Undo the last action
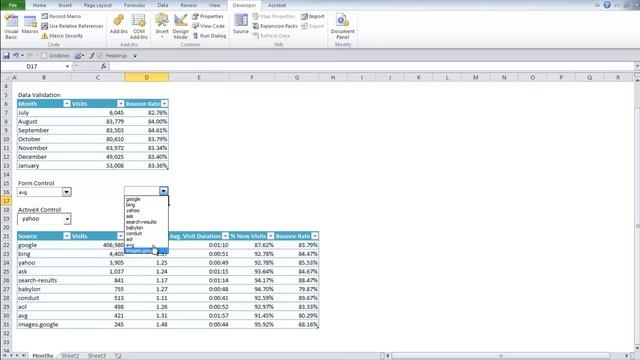 pos(16,56)
